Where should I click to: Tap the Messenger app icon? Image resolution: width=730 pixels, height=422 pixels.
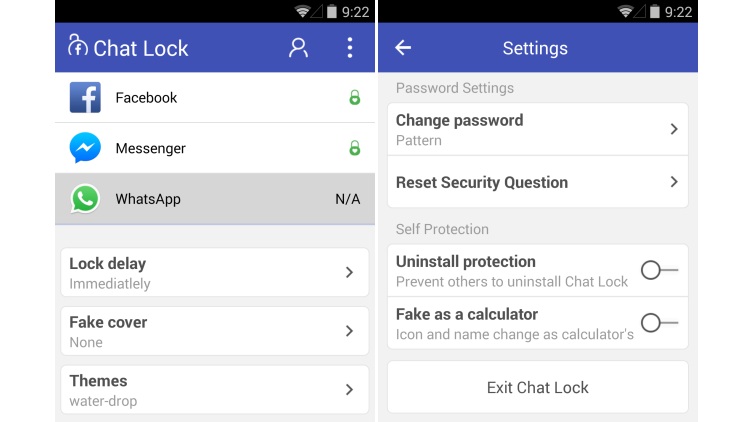click(85, 148)
